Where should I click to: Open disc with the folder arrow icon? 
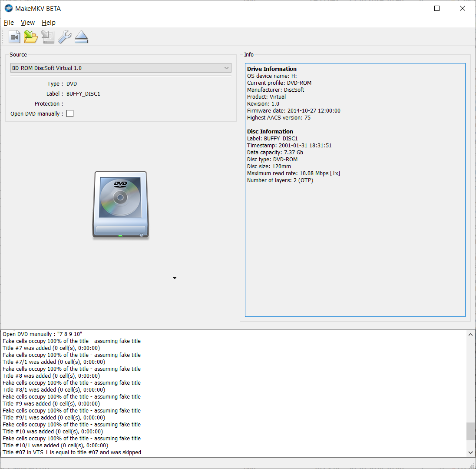(31, 37)
